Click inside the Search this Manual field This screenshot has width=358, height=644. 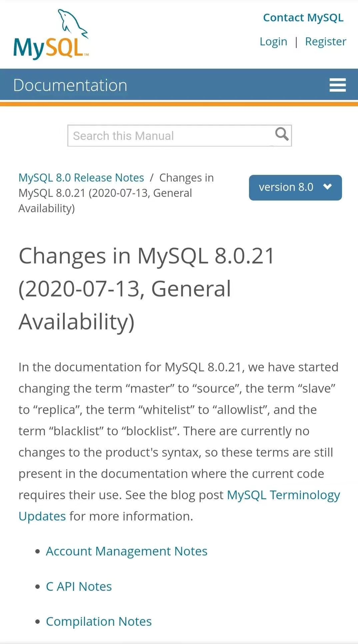coord(150,135)
